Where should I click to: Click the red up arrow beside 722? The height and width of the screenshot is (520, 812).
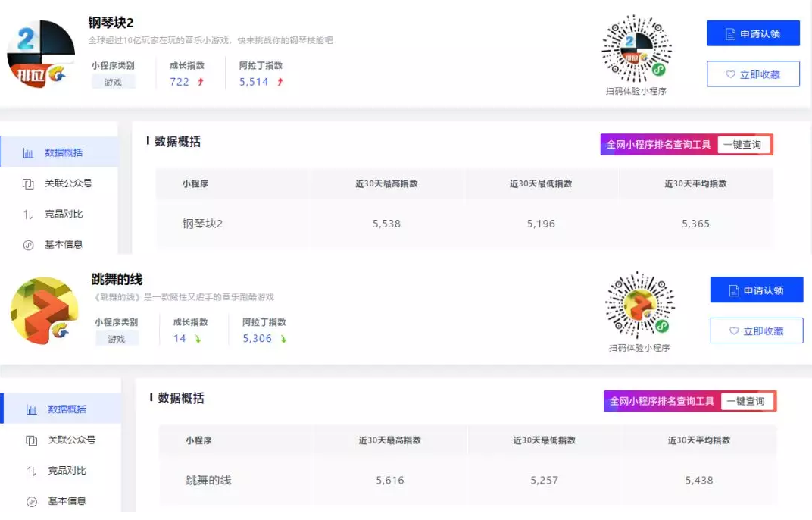(201, 82)
